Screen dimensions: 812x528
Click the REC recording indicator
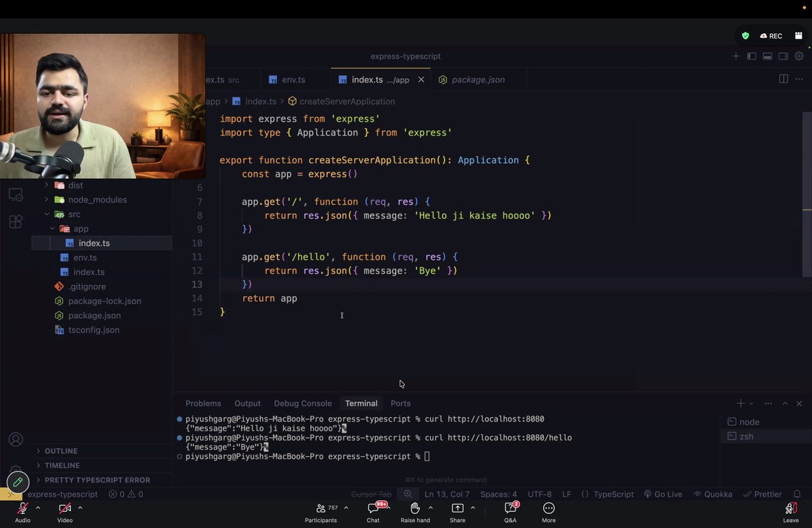(x=771, y=36)
